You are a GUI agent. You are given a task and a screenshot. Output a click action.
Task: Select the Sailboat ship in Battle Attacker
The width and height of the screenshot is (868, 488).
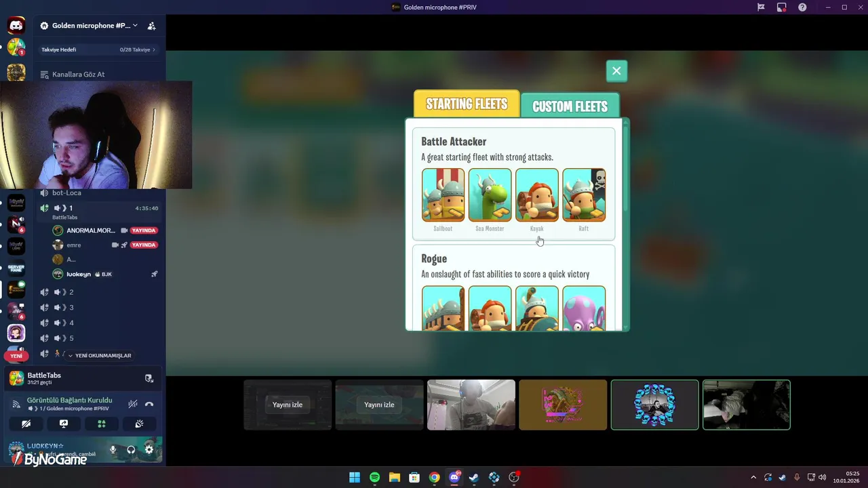443,195
